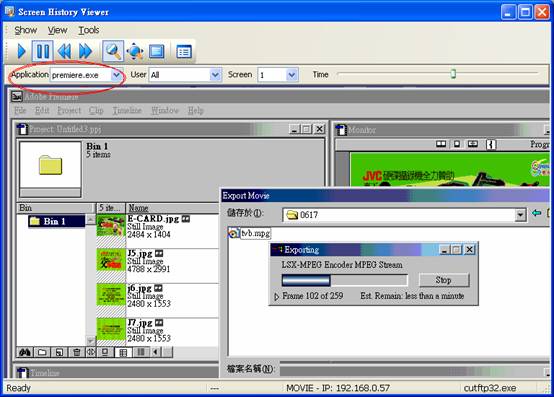Move the Time slider handle
The image size is (554, 397).
pyautogui.click(x=453, y=74)
